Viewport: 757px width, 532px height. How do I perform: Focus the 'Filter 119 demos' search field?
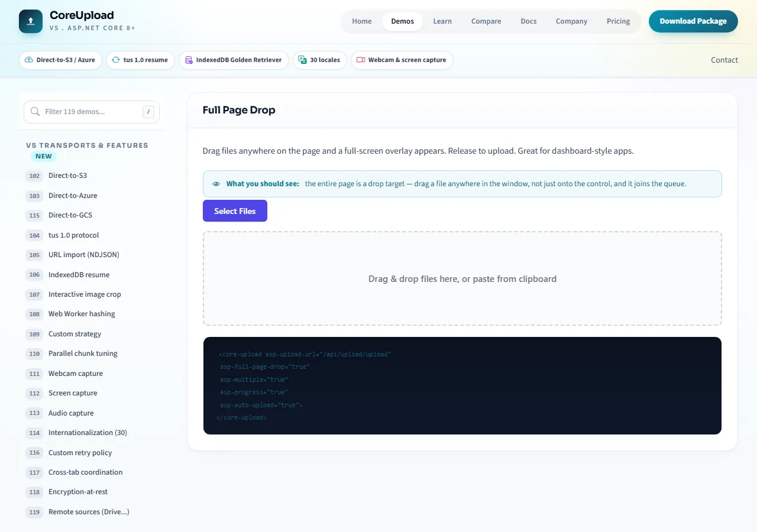click(x=92, y=112)
